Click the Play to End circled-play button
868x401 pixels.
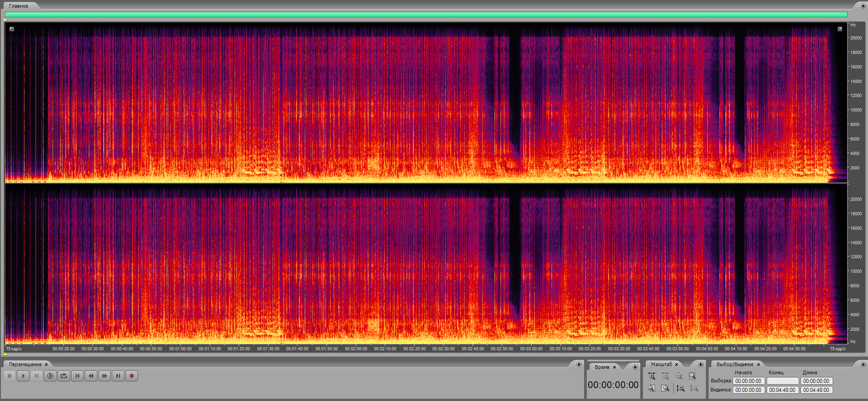(50, 376)
